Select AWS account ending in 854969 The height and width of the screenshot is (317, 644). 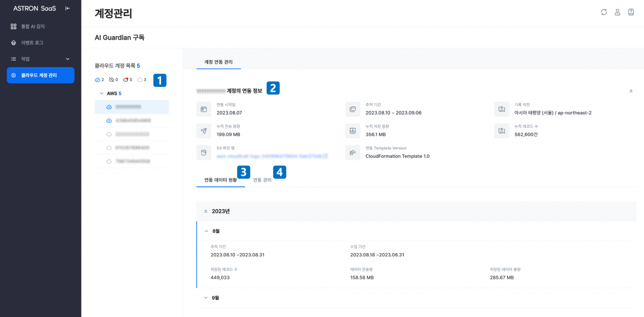coord(131,120)
